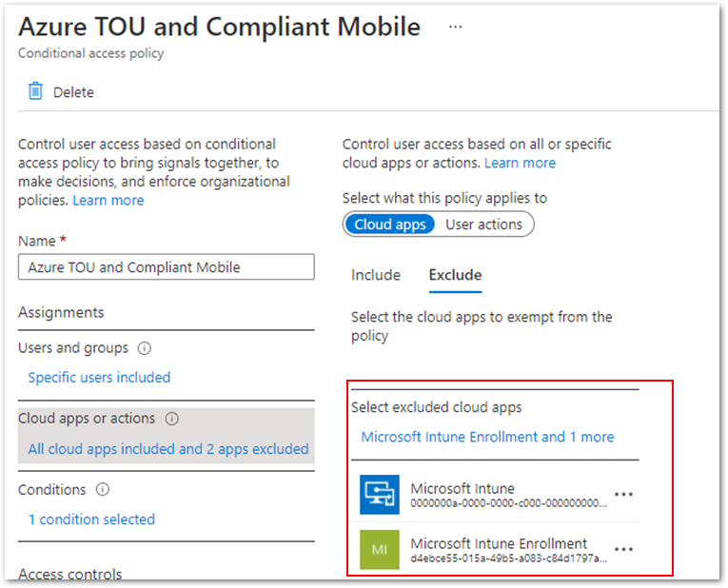
Task: Switch to the User actions option
Action: [x=483, y=225]
